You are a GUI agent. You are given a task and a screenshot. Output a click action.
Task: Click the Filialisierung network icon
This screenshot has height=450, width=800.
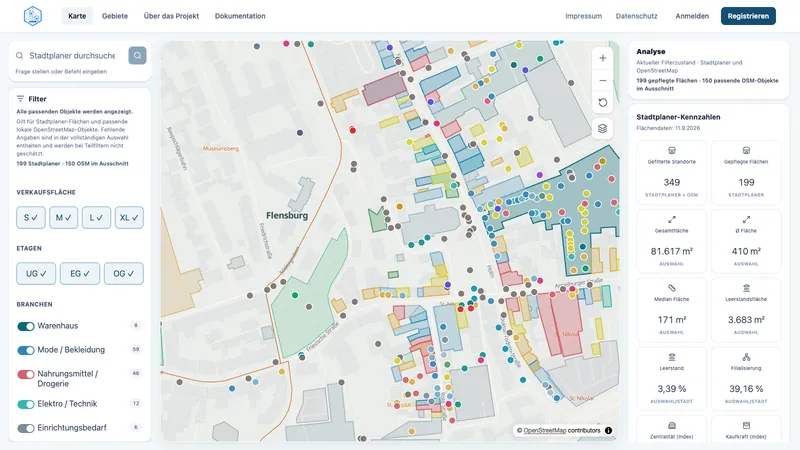pos(746,357)
